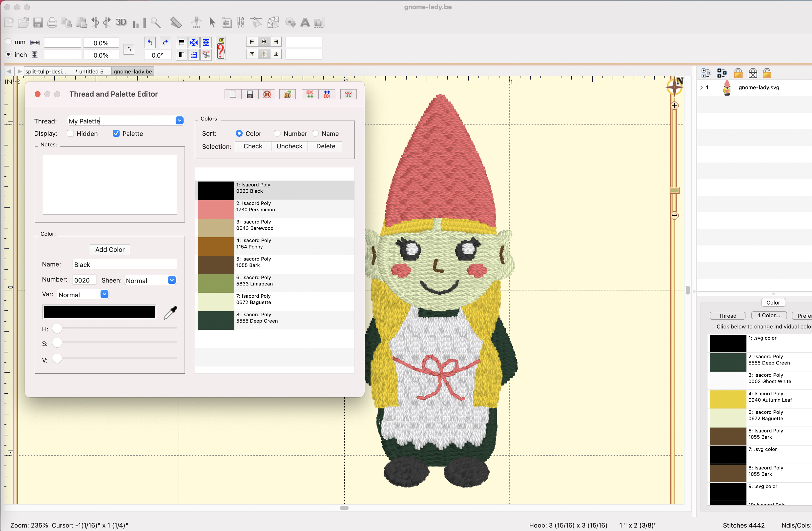Select the 5833 Limabean color swatch
Screen dimensions: 812x531
click(216, 283)
